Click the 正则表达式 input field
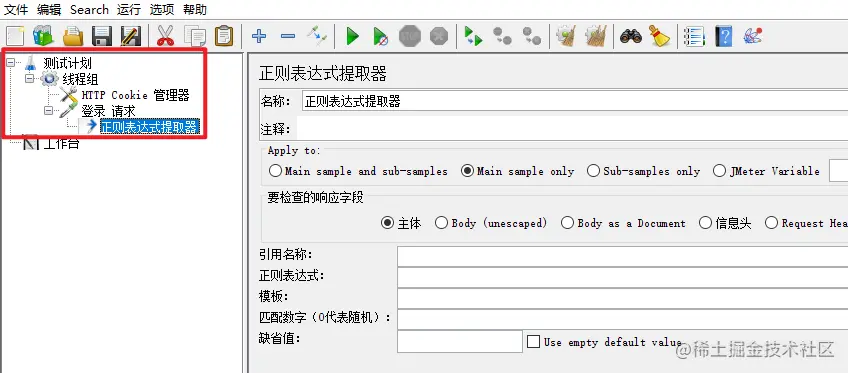Screen dimensions: 848x373 click(x=622, y=277)
